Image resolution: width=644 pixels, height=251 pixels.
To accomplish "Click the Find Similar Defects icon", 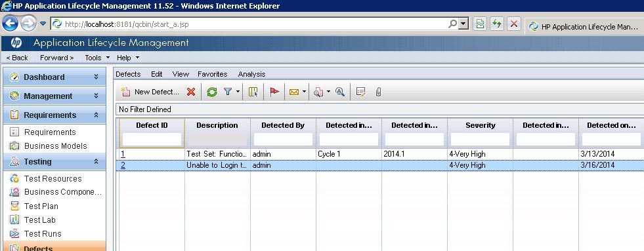I will pyautogui.click(x=318, y=92).
